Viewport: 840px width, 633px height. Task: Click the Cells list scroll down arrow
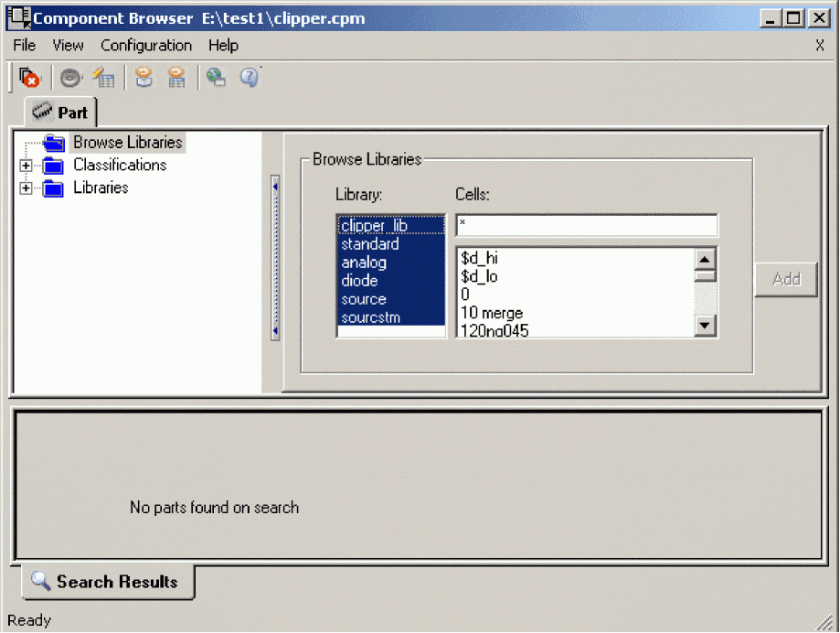pyautogui.click(x=705, y=326)
